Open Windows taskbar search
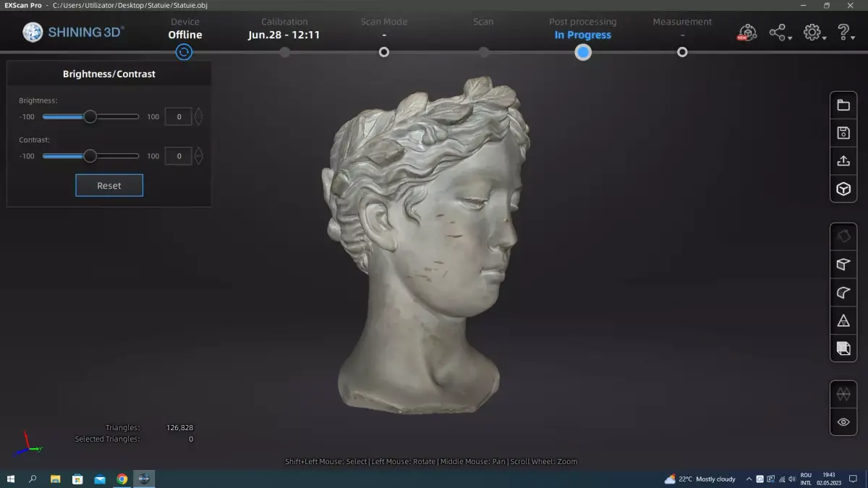The width and height of the screenshot is (868, 488). point(33,479)
